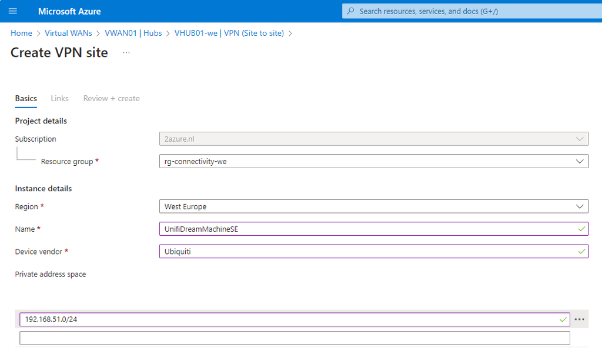This screenshot has height=364, width=602.
Task: Open ellipsis menu beside Create VPN site
Action: point(126,52)
